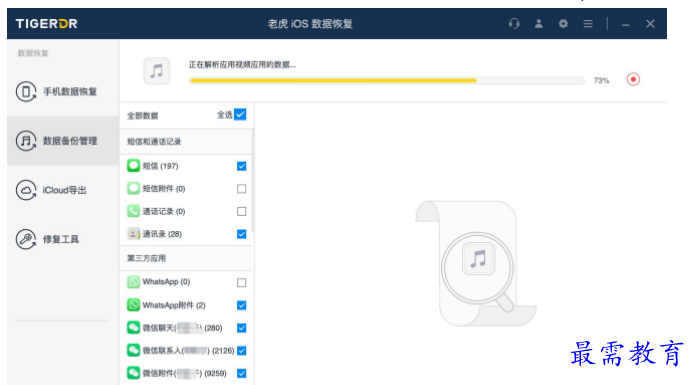Click the phone recovery sidebar icon

26,91
